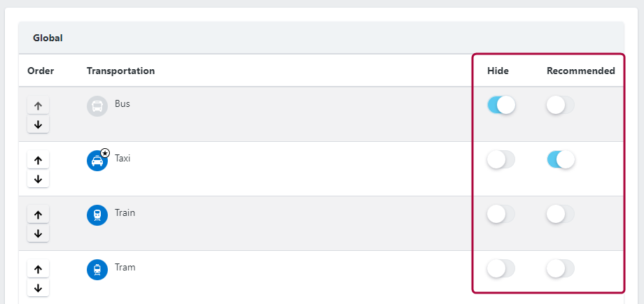Move Train down in the list
The image size is (644, 304).
coord(38,233)
